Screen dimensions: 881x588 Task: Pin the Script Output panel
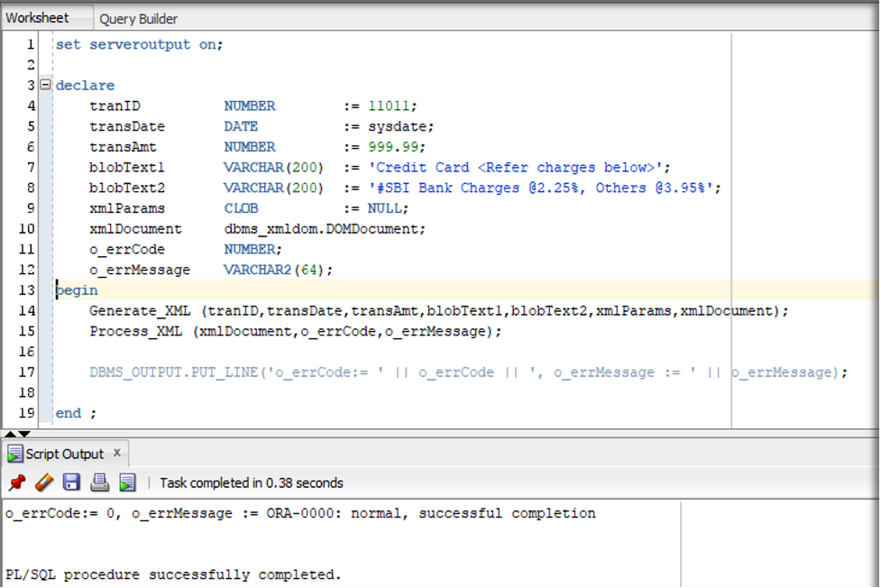point(16,482)
